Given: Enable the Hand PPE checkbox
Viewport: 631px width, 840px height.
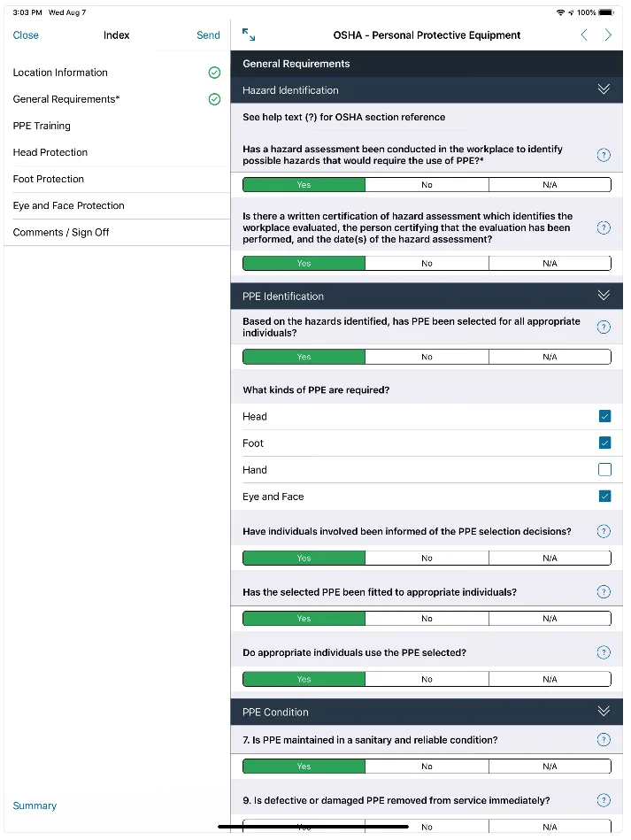Looking at the screenshot, I should (604, 469).
